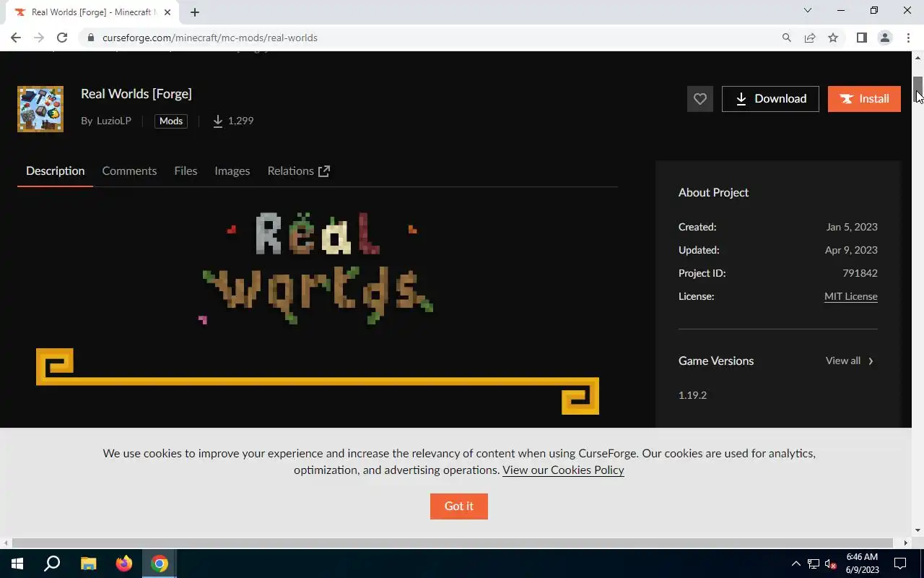924x578 pixels.
Task: Switch to the Comments tab
Action: [129, 171]
